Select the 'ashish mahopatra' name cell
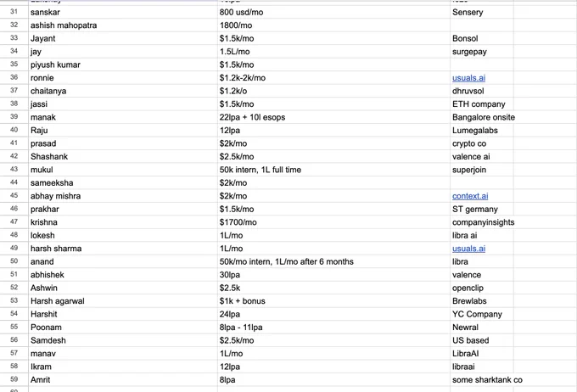Viewport: 577px width, 392px height. pyautogui.click(x=123, y=25)
